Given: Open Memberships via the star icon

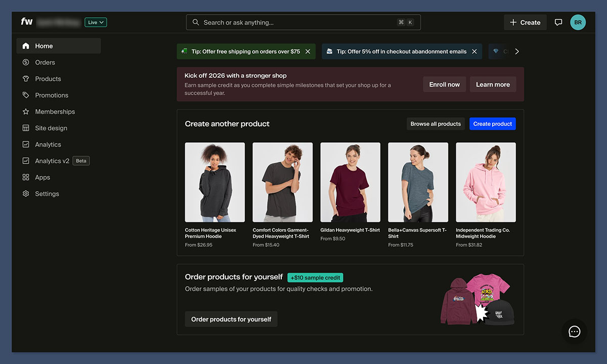Looking at the screenshot, I should click(x=26, y=111).
